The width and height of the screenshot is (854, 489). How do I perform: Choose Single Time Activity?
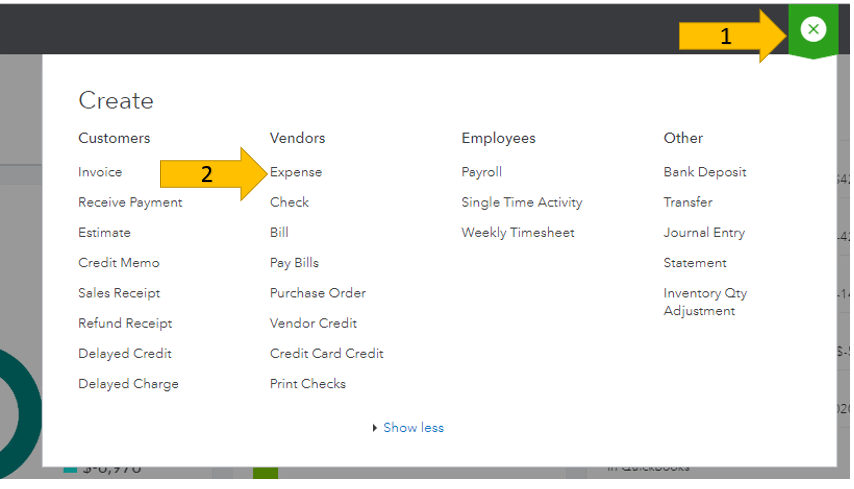click(521, 202)
